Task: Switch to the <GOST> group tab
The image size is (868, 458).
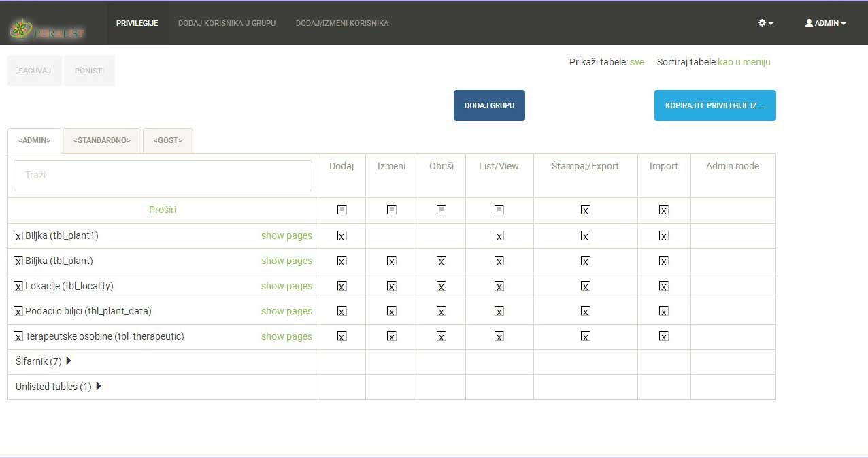Action: [x=168, y=141]
